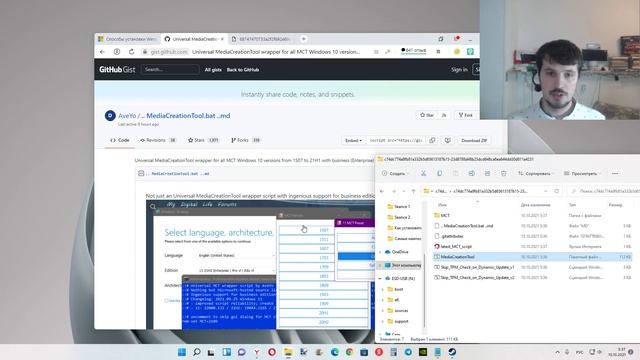Open Opera browser from the taskbar

click(272, 352)
